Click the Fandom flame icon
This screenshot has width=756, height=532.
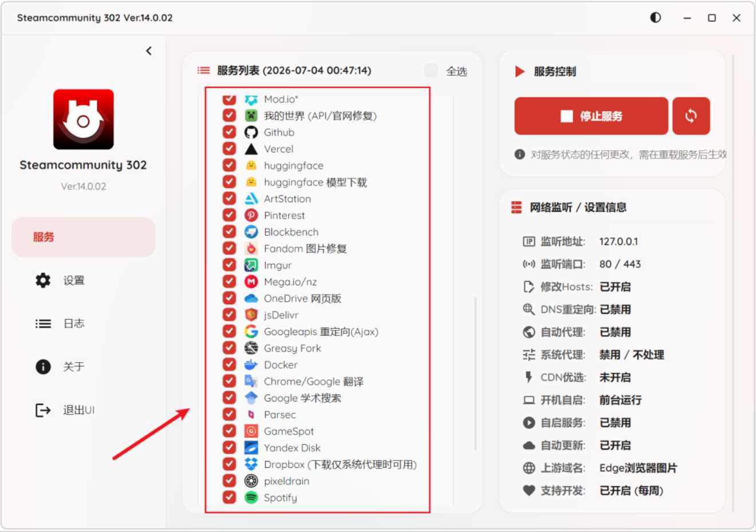click(251, 249)
